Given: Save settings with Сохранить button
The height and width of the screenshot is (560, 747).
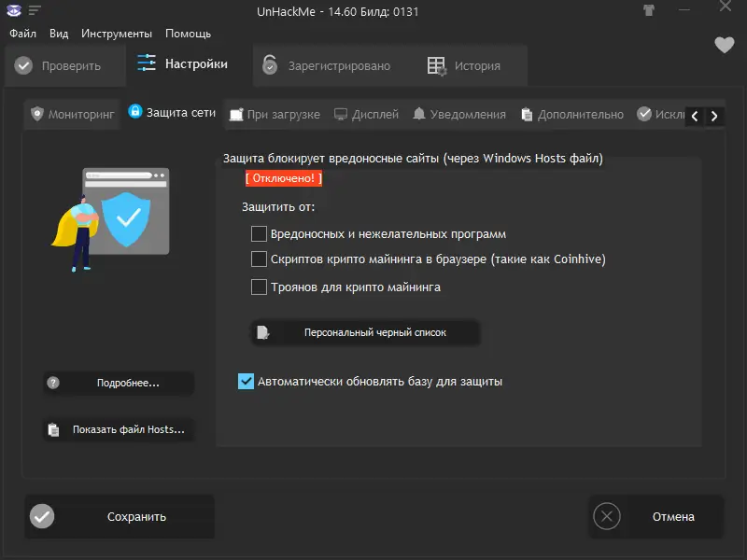Looking at the screenshot, I should point(120,517).
